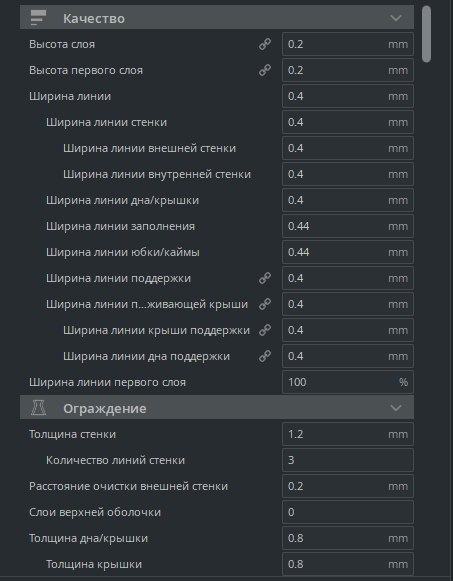
Task: Edit the Количество линий стенки field
Action: tap(348, 460)
